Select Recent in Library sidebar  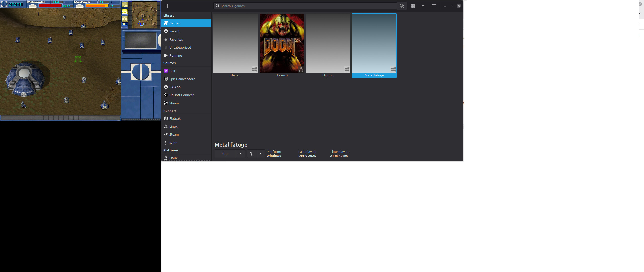click(174, 31)
